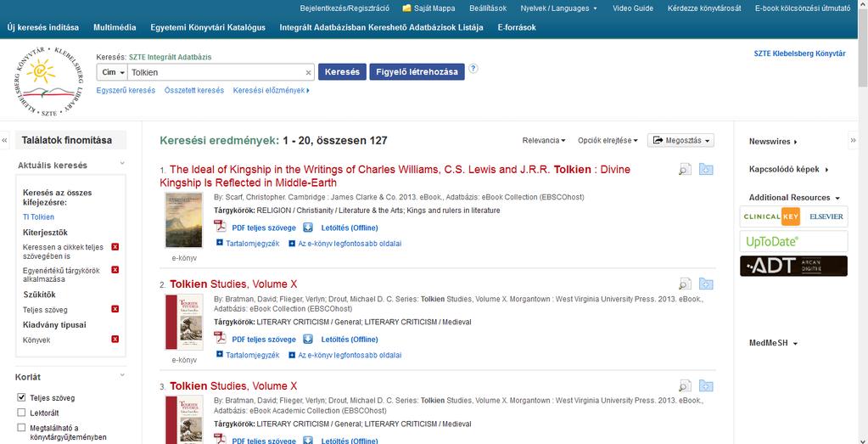Collapse the right panel double arrow

[853, 141]
